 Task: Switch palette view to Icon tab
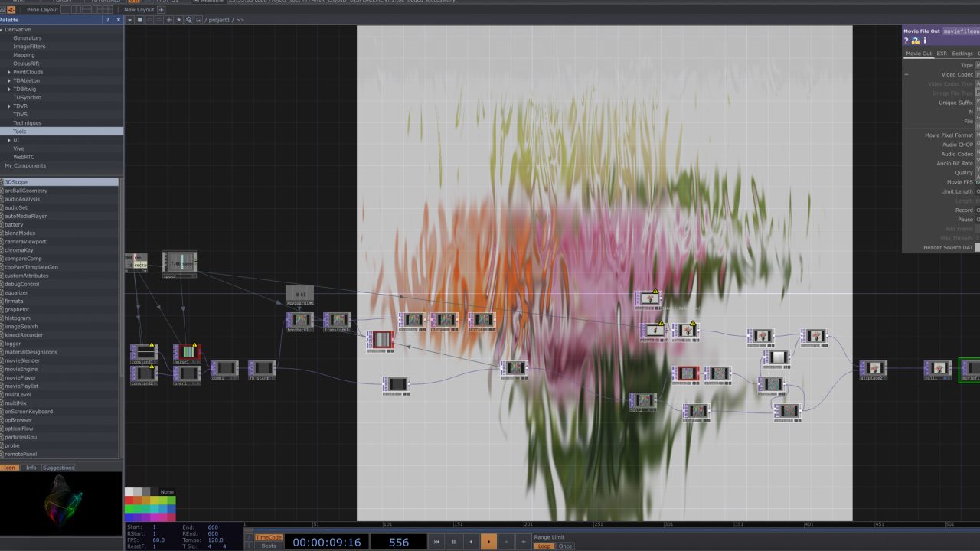click(10, 468)
